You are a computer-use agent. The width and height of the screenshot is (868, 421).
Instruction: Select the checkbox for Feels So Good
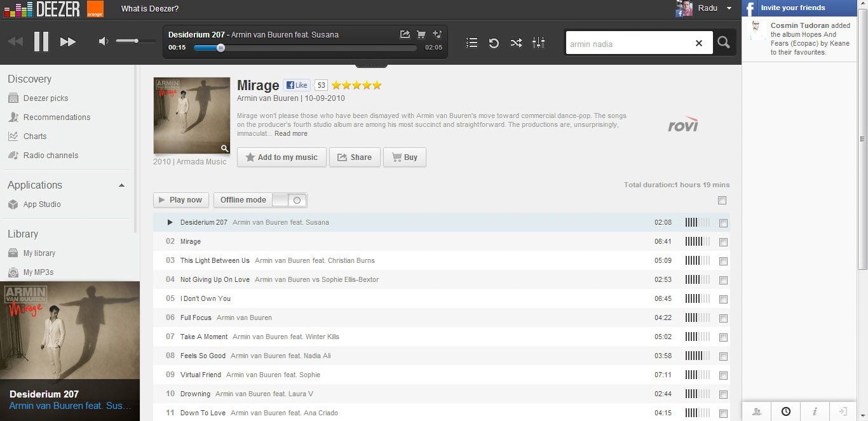[x=724, y=356]
